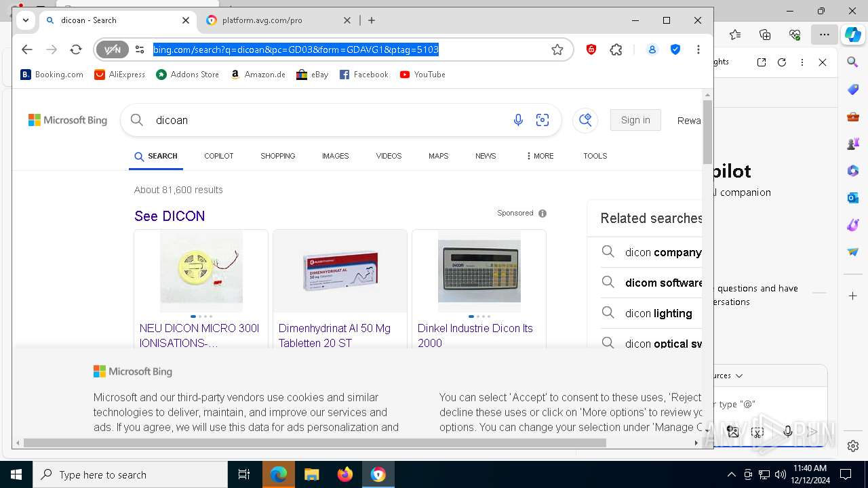The width and height of the screenshot is (868, 488).
Task: Show hidden system tray icons
Action: [x=731, y=475]
